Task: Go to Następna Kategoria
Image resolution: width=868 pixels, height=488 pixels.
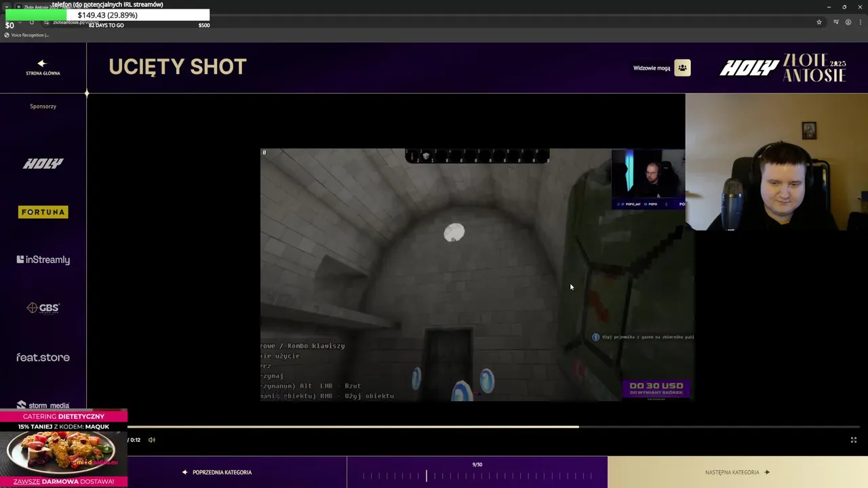Action: click(x=737, y=472)
